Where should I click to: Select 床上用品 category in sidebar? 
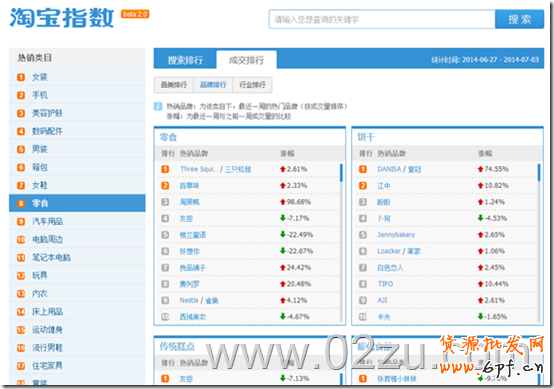click(x=77, y=311)
